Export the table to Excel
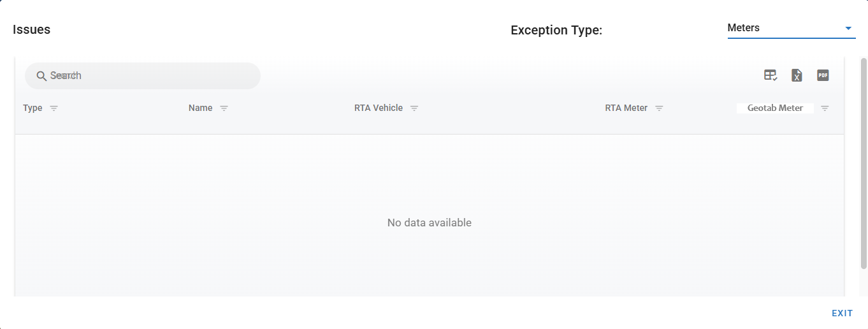The height and width of the screenshot is (329, 868). (797, 75)
